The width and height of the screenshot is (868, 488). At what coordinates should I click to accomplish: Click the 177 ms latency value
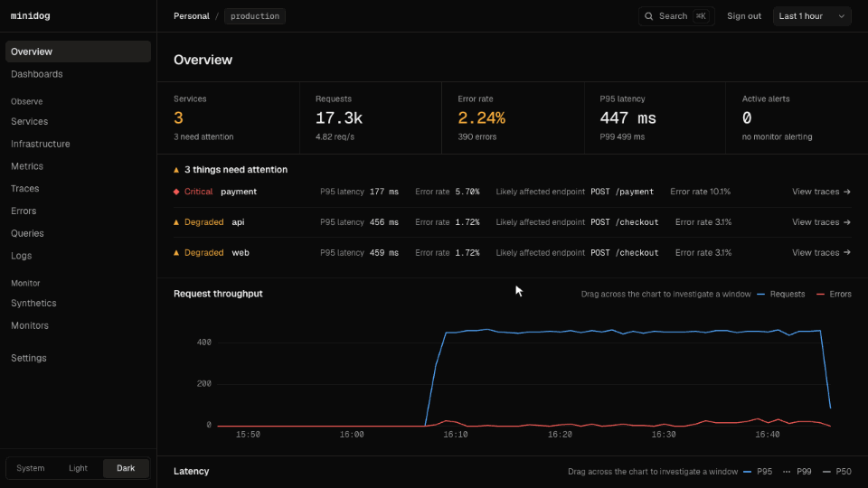(x=384, y=192)
